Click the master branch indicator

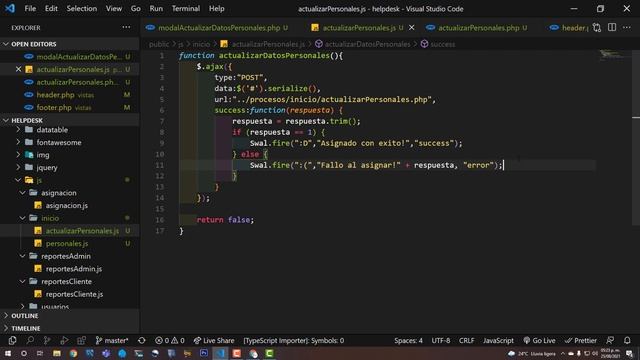click(x=112, y=340)
